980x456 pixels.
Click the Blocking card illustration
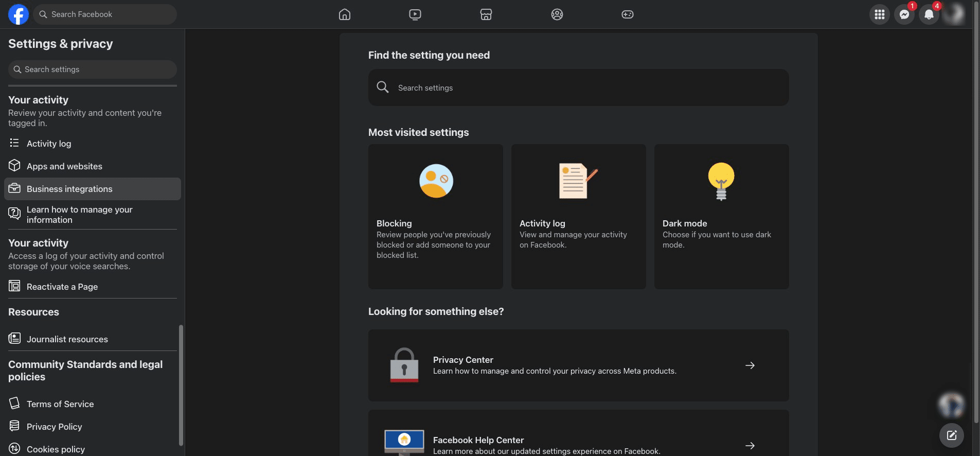point(436,181)
